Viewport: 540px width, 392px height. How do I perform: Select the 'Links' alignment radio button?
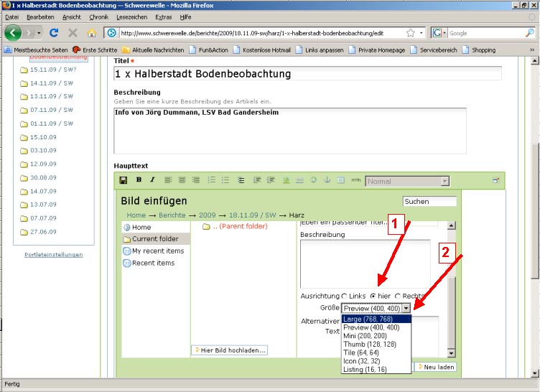pyautogui.click(x=345, y=296)
